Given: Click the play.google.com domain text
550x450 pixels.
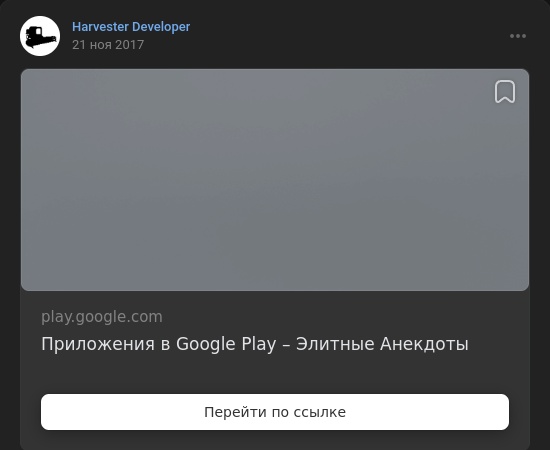Looking at the screenshot, I should tap(102, 317).
